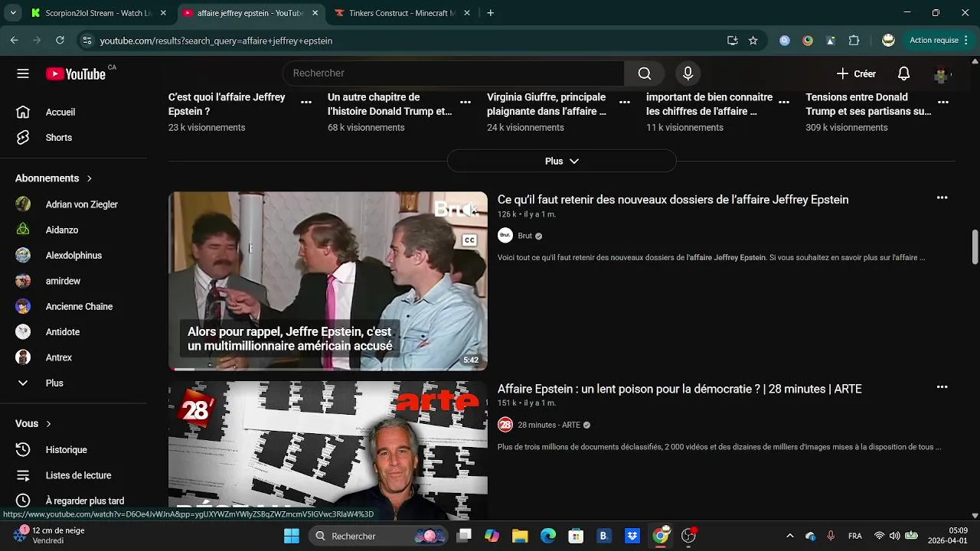Screen dimensions: 980x551
Task: Expand shelf with Plus button
Action: pos(562,161)
